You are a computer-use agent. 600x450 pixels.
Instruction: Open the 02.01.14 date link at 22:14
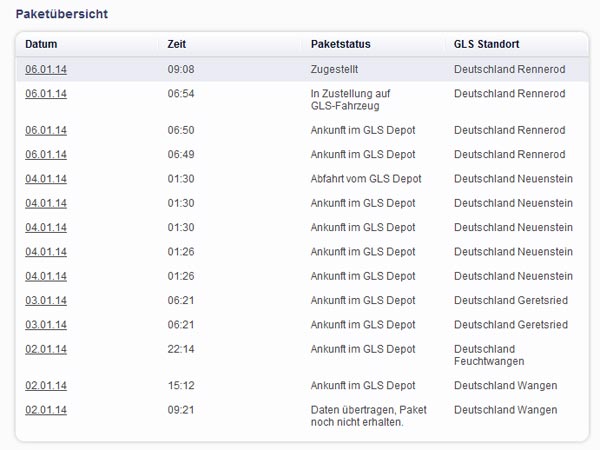pyautogui.click(x=46, y=349)
